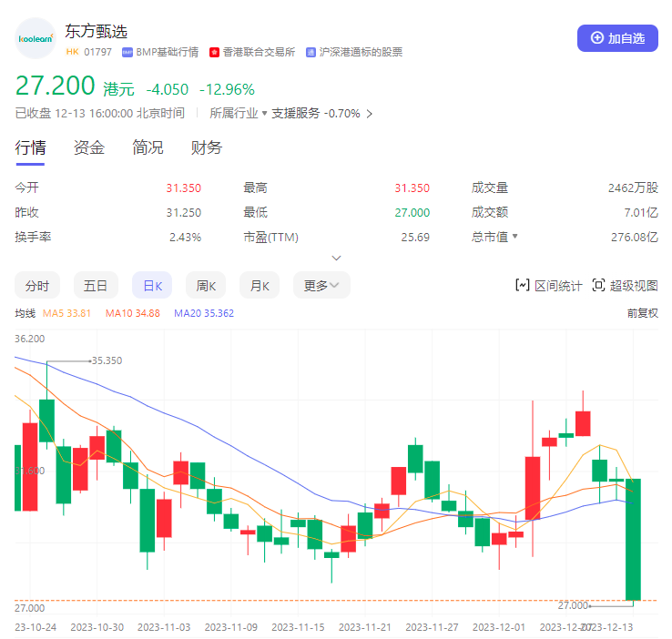Viewport: 672px width, 639px height.
Task: Switch to the 简况 tab
Action: 148,147
